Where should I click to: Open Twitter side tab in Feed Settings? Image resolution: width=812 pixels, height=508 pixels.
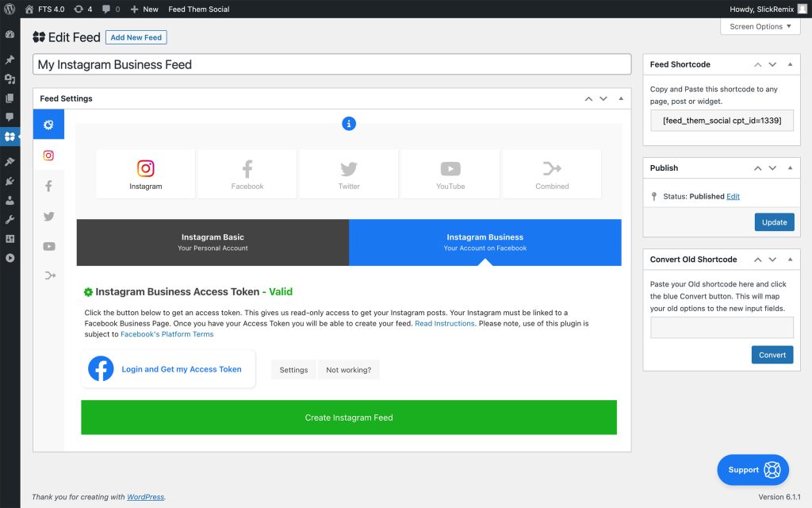48,216
